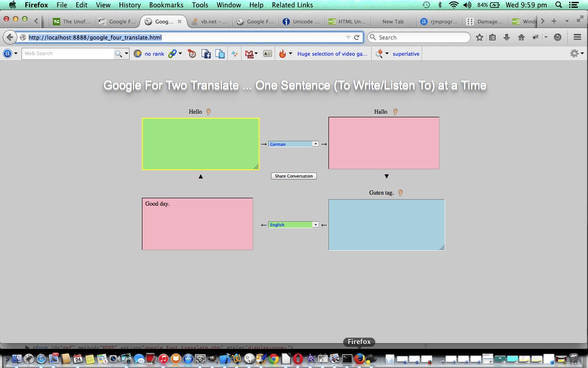This screenshot has height=368, width=588.
Task: Click the downward black triangle arrow
Action: point(386,176)
